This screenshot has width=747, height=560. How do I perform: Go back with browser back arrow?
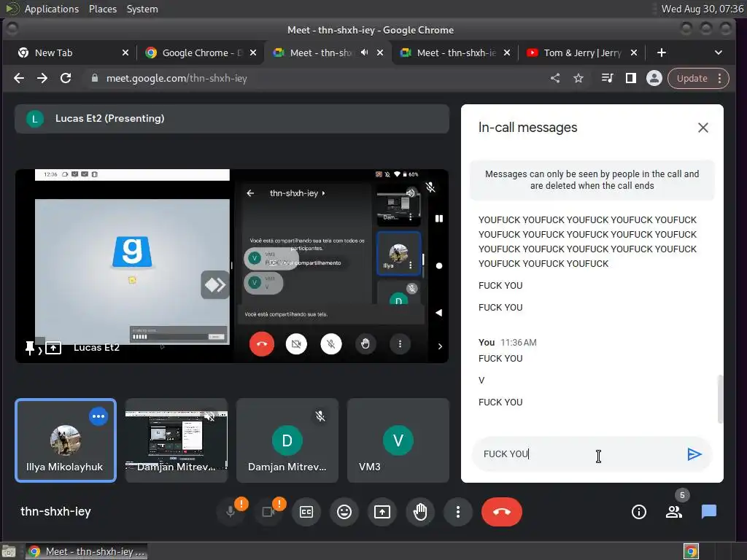19,78
